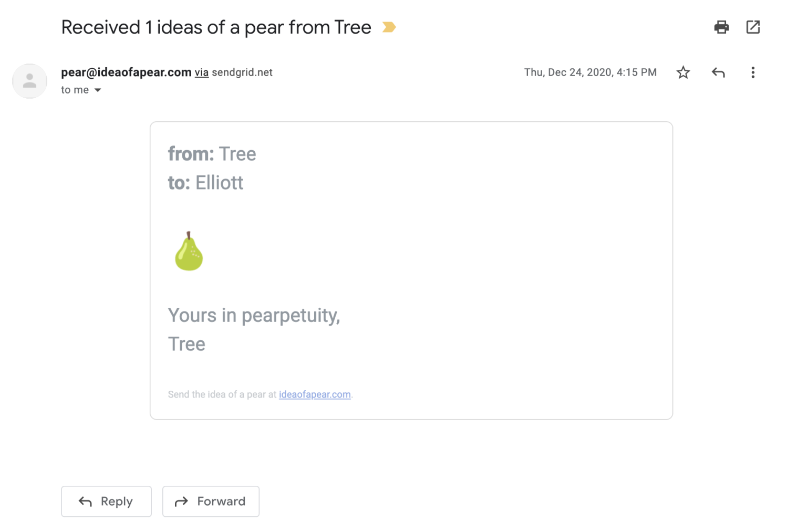The width and height of the screenshot is (788, 532).
Task: Click the sender's profile avatar
Action: pos(30,81)
